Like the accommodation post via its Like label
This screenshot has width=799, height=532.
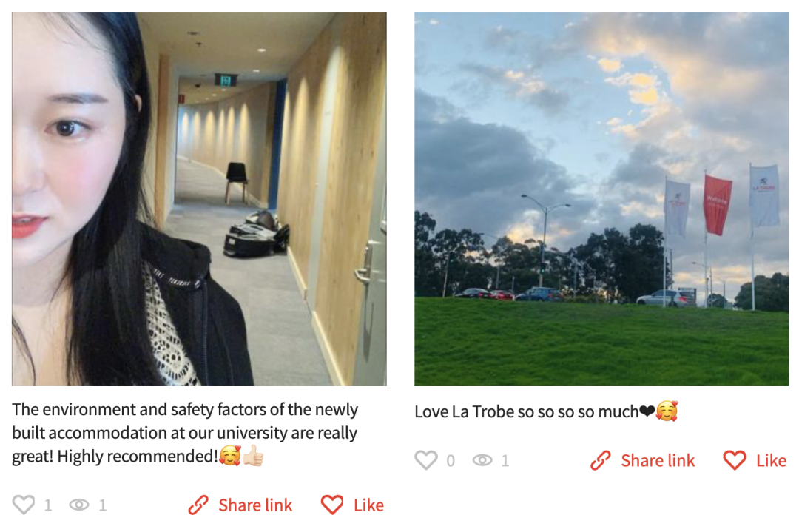(369, 505)
